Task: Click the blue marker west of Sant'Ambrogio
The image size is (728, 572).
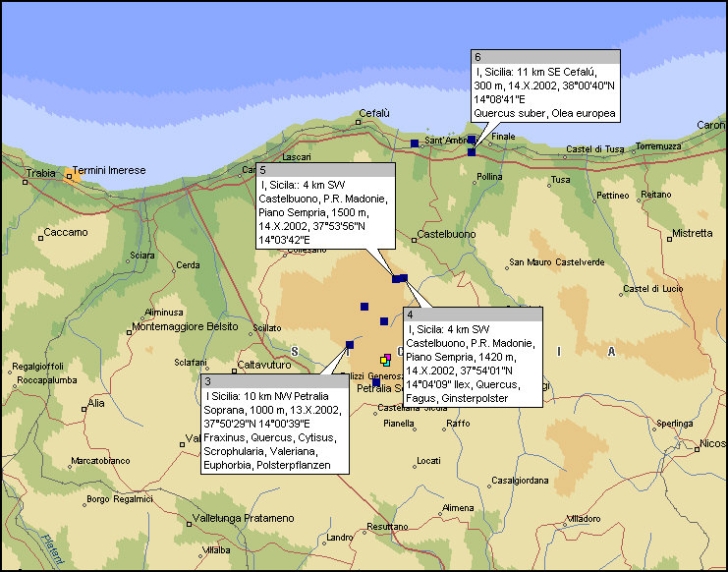Action: (415, 143)
